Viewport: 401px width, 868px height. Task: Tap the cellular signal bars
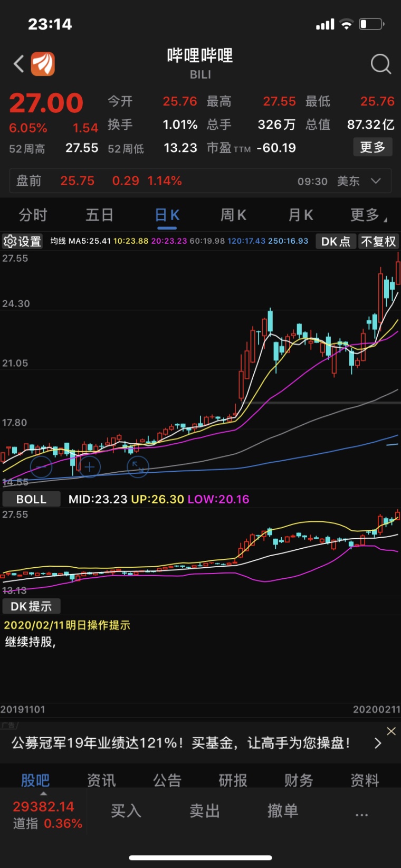pyautogui.click(x=325, y=24)
